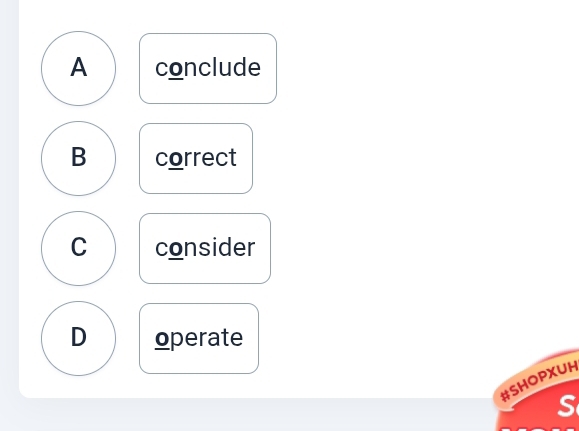Tap the letter C inside its circle
This screenshot has width=579, height=431.
pos(78,247)
